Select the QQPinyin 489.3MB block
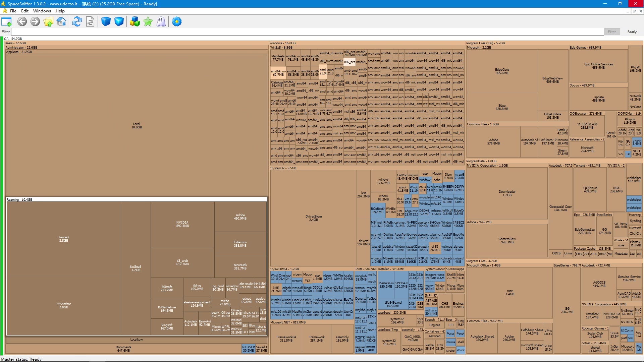 pos(590,189)
